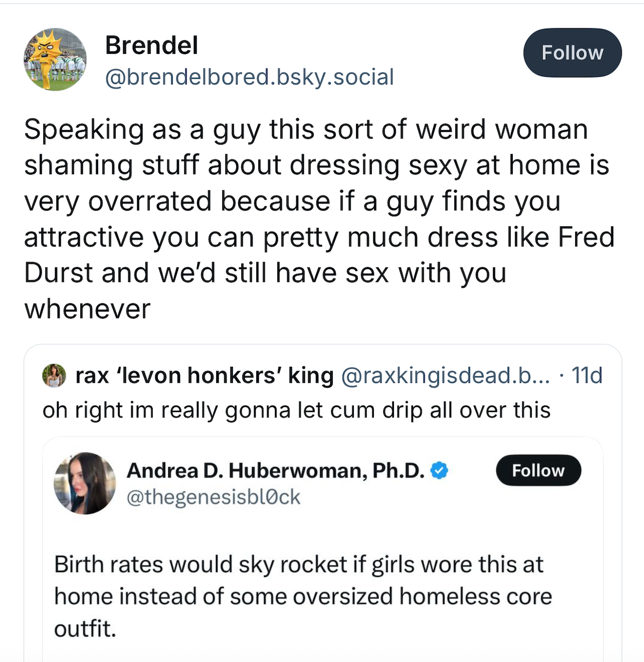Click the rax 'levon honkers' king name
The image size is (644, 662).
(204, 375)
